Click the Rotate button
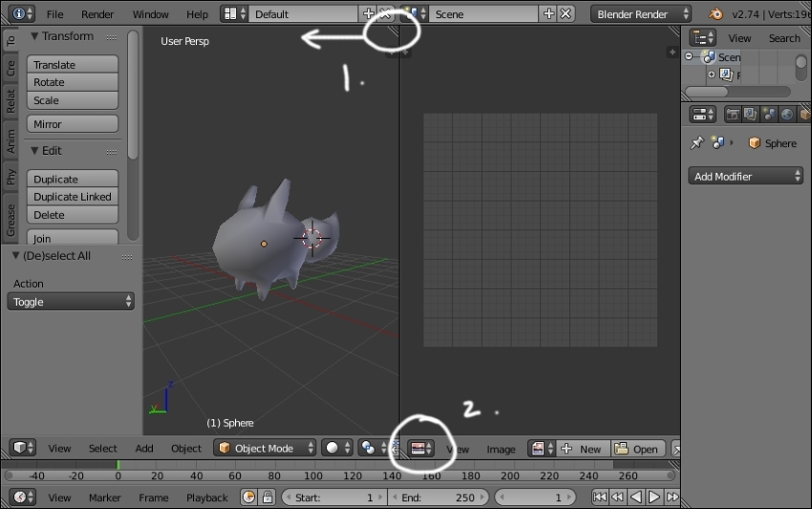Image resolution: width=812 pixels, height=509 pixels. (x=73, y=82)
